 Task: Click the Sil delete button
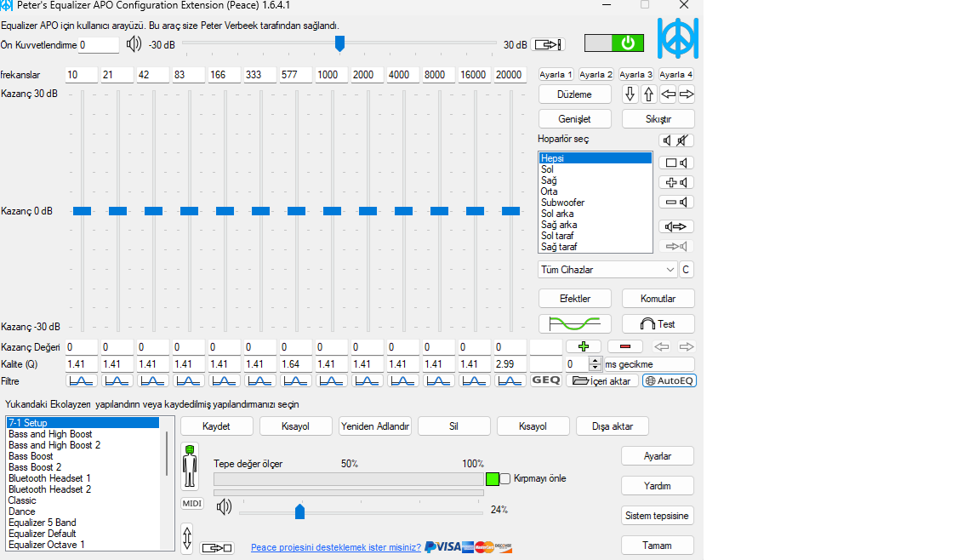point(453,426)
